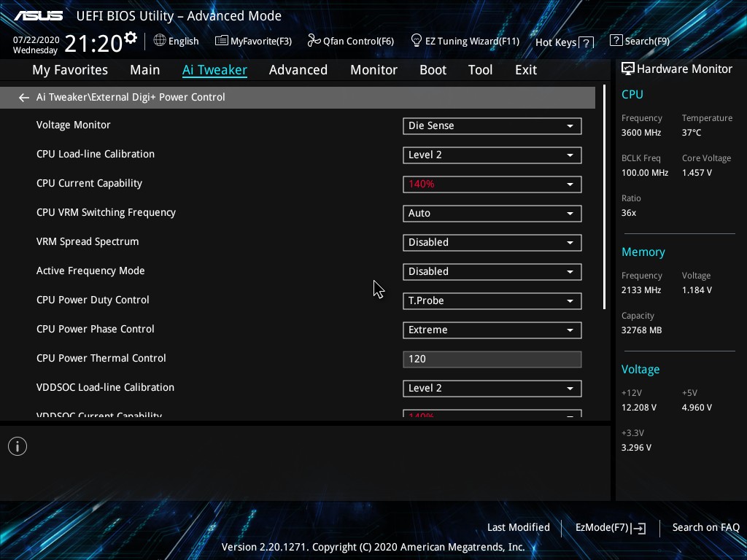Change VRM Spread Spectrum Disabled setting

(x=492, y=243)
